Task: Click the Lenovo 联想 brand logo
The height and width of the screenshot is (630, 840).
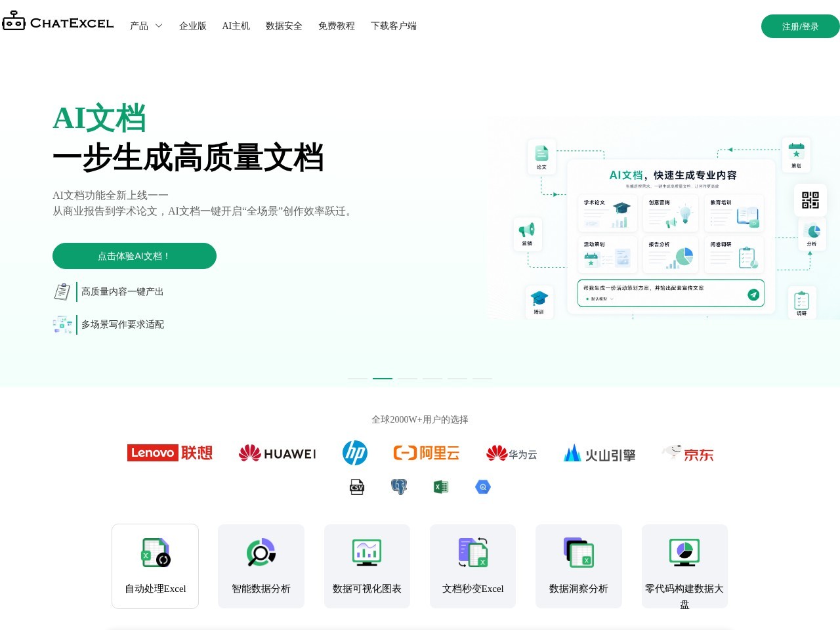Action: pos(170,453)
